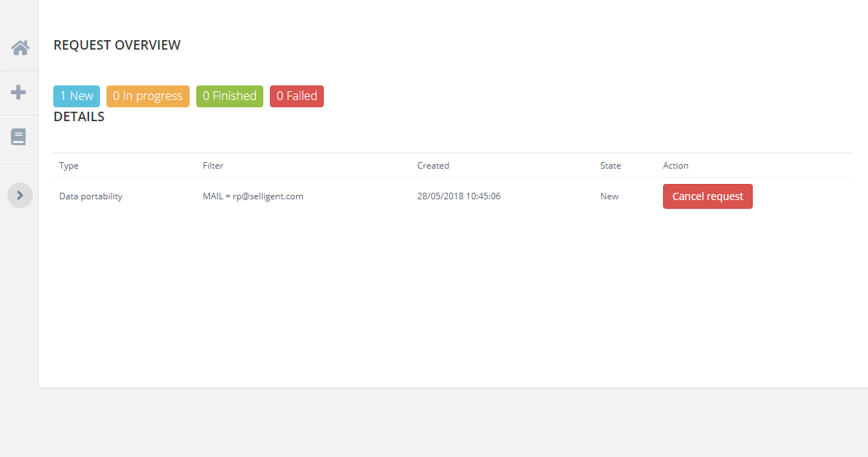Viewport: 868px width, 457px height.
Task: Click the DETAILS section heading
Action: [79, 117]
